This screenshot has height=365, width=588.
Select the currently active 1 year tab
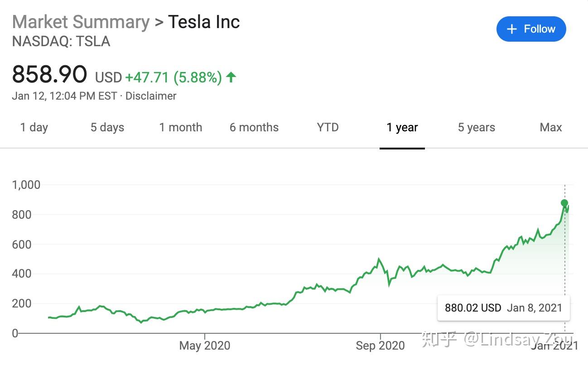[x=402, y=127]
